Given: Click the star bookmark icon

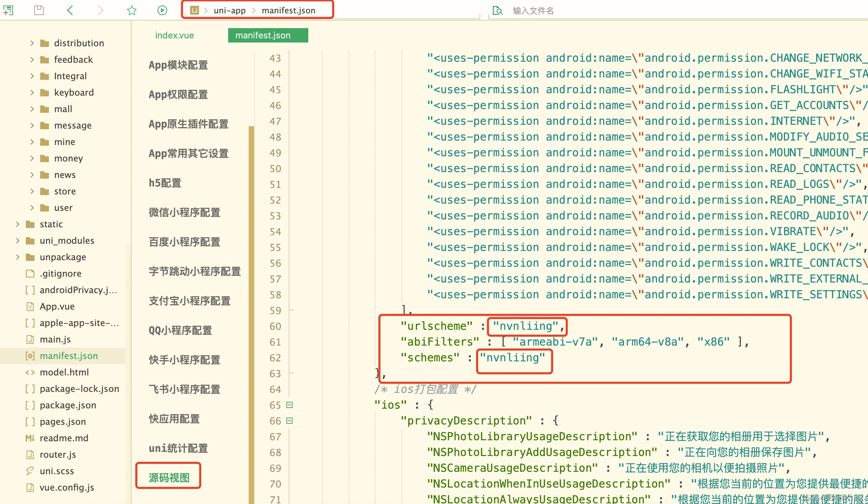Looking at the screenshot, I should pyautogui.click(x=132, y=10).
